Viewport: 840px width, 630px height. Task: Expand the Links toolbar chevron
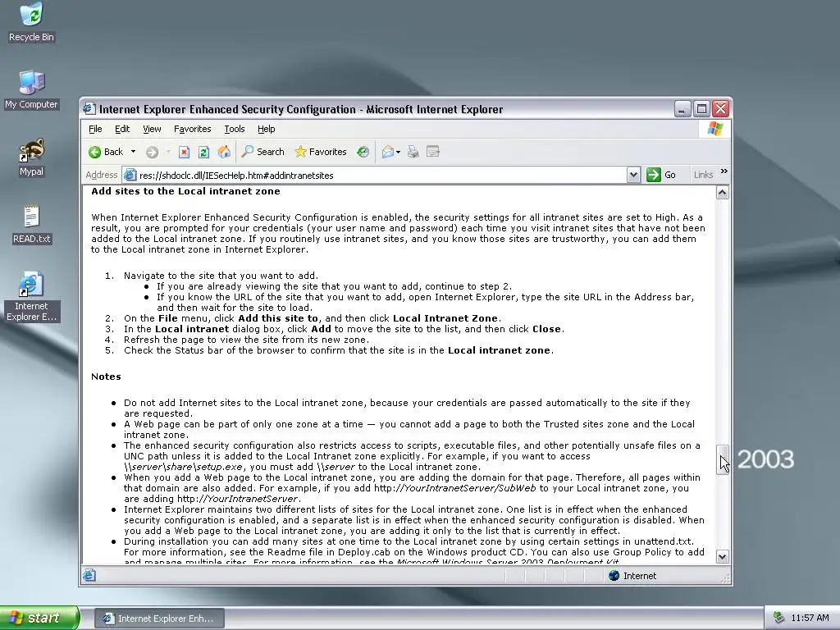tap(724, 171)
